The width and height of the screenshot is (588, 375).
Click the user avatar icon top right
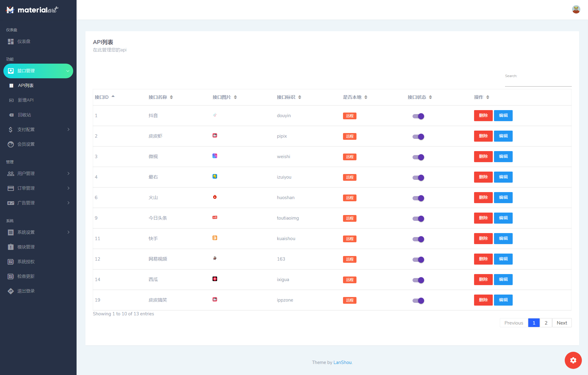coord(576,9)
